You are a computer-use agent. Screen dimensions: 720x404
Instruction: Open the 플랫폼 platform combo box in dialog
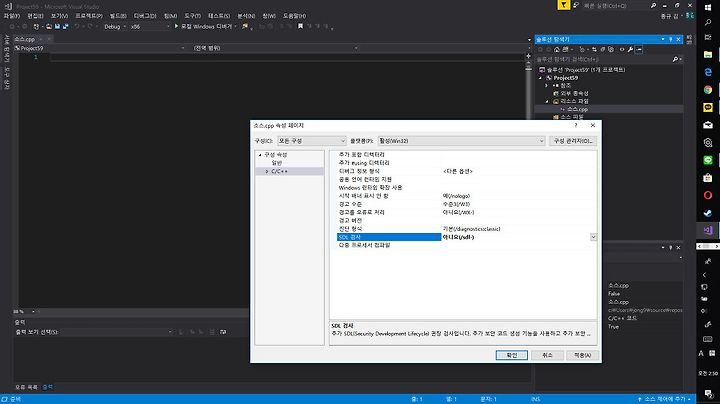click(x=461, y=141)
